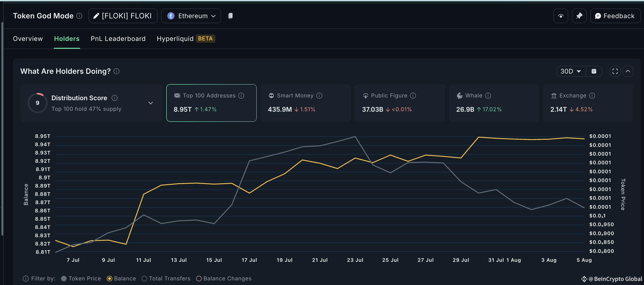Click 'Top 100 hold 47% supply' text
This screenshot has height=285, width=644.
tap(86, 109)
